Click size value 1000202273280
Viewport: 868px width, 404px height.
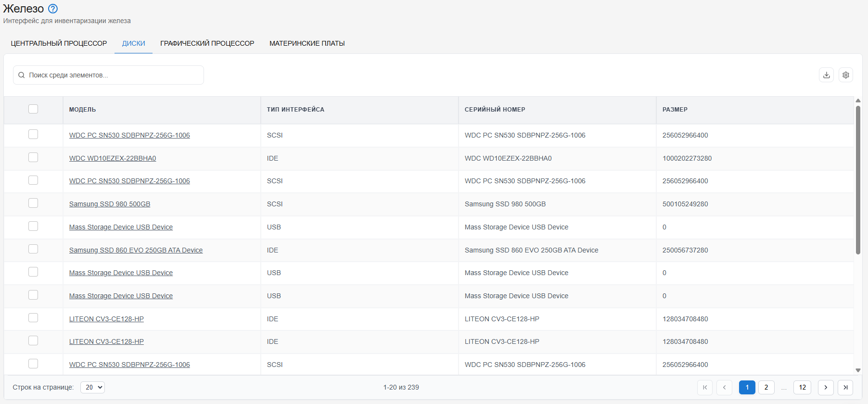click(x=687, y=158)
